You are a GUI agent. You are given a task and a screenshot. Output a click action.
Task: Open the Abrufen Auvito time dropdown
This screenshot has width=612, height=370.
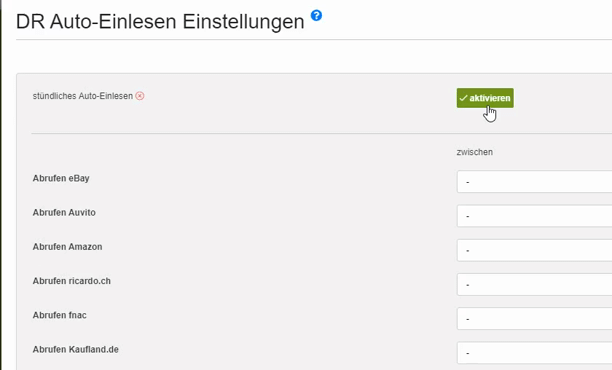[534, 216]
